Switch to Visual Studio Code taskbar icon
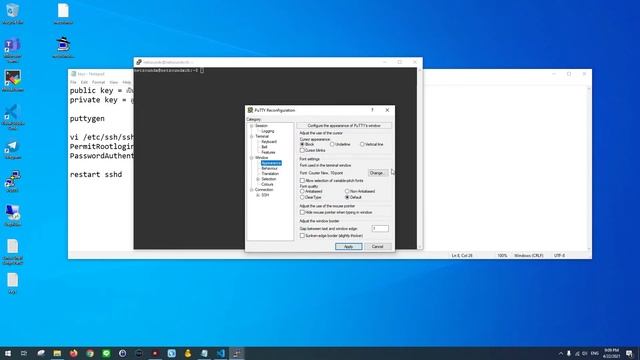This screenshot has height=360, width=640. [x=220, y=353]
